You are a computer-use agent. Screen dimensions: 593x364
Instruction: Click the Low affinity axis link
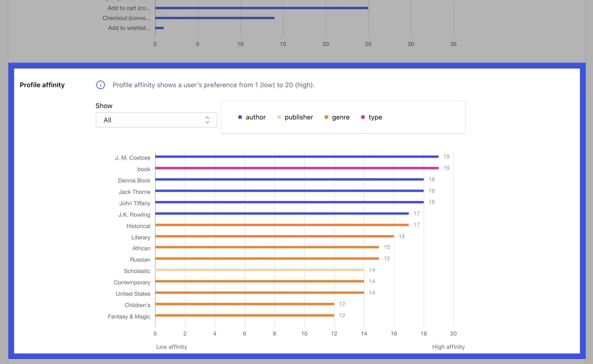click(171, 347)
